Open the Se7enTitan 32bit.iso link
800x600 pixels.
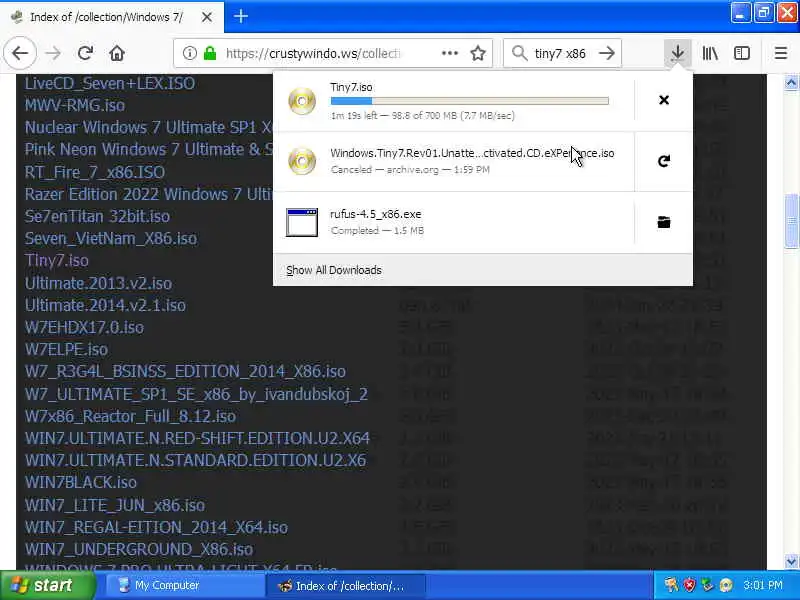(97, 216)
